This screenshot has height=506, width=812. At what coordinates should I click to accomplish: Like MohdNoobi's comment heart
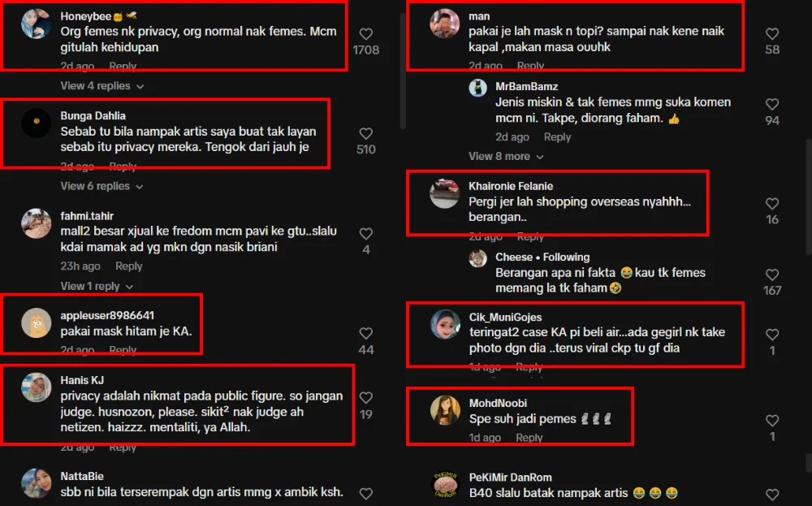point(771,421)
